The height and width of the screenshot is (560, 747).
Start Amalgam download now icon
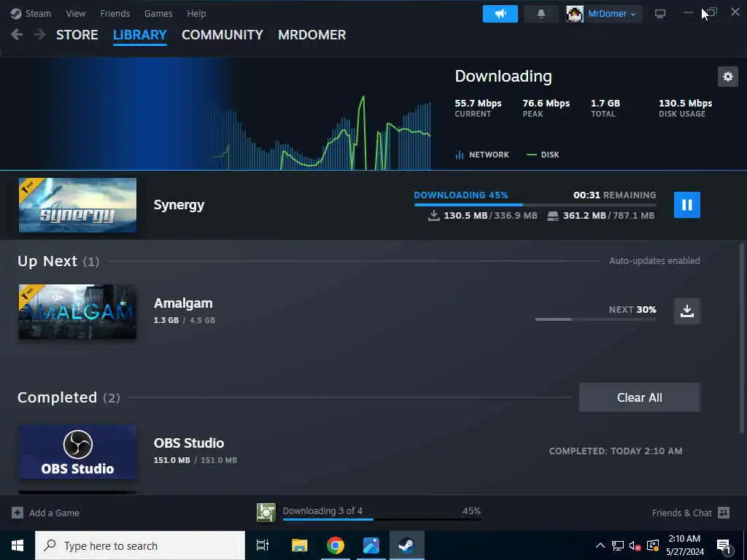[686, 311]
